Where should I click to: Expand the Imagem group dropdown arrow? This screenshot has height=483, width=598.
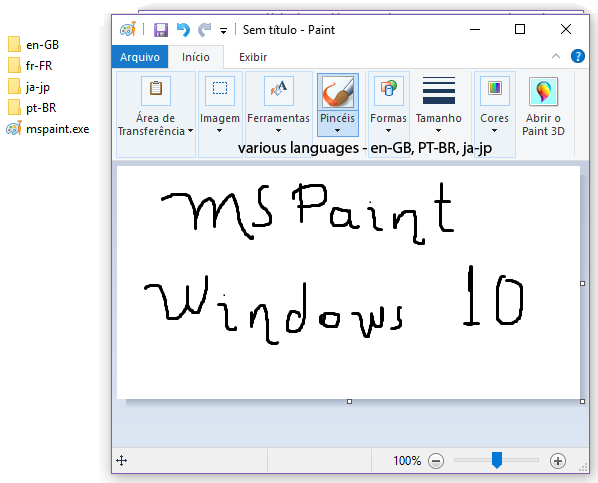click(x=219, y=131)
